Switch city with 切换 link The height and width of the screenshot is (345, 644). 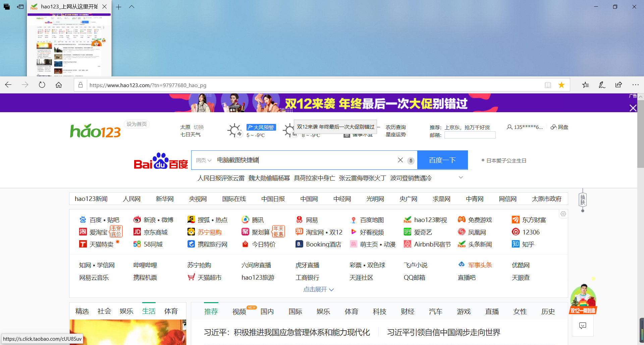[x=199, y=127]
